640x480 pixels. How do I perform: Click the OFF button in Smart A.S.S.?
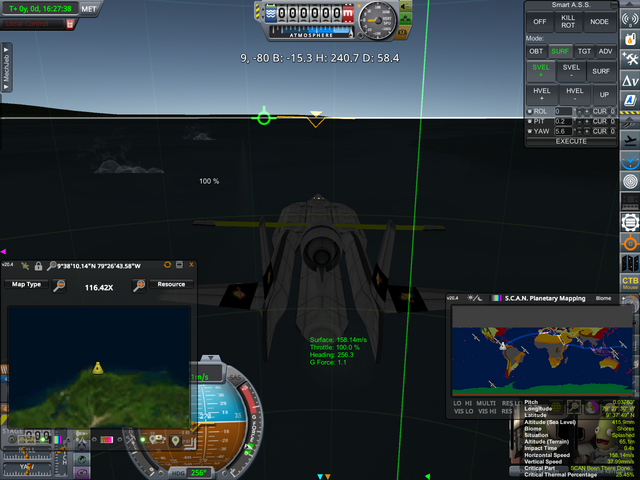point(540,22)
